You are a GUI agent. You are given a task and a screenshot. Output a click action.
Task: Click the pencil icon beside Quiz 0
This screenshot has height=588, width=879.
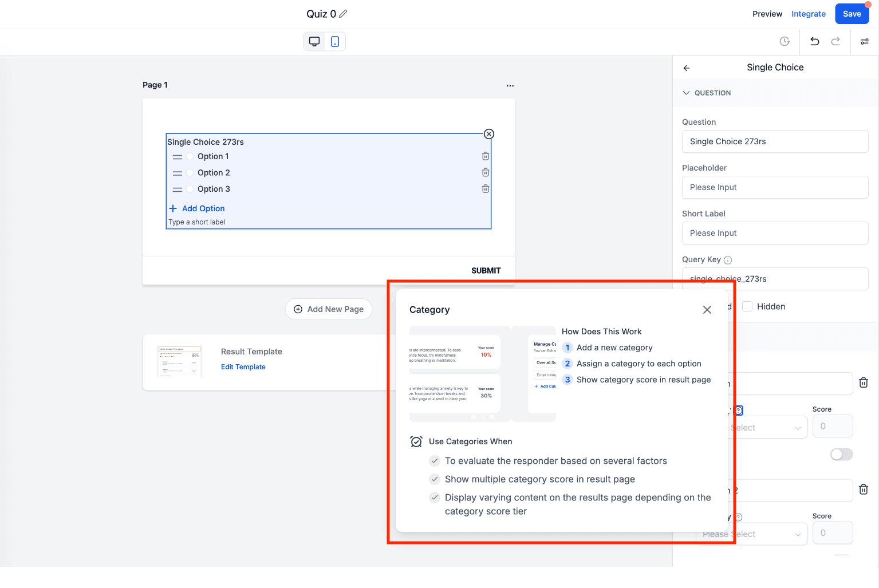[x=343, y=14]
